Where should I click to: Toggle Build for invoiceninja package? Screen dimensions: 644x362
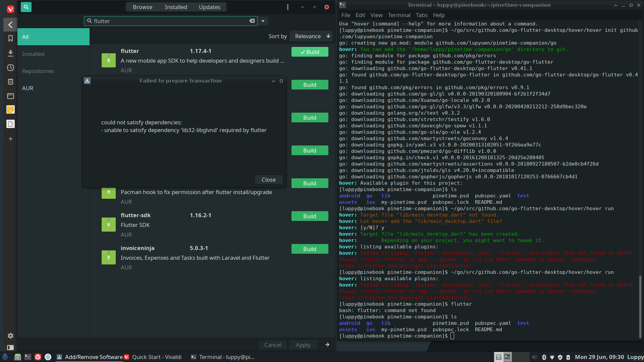coord(309,249)
